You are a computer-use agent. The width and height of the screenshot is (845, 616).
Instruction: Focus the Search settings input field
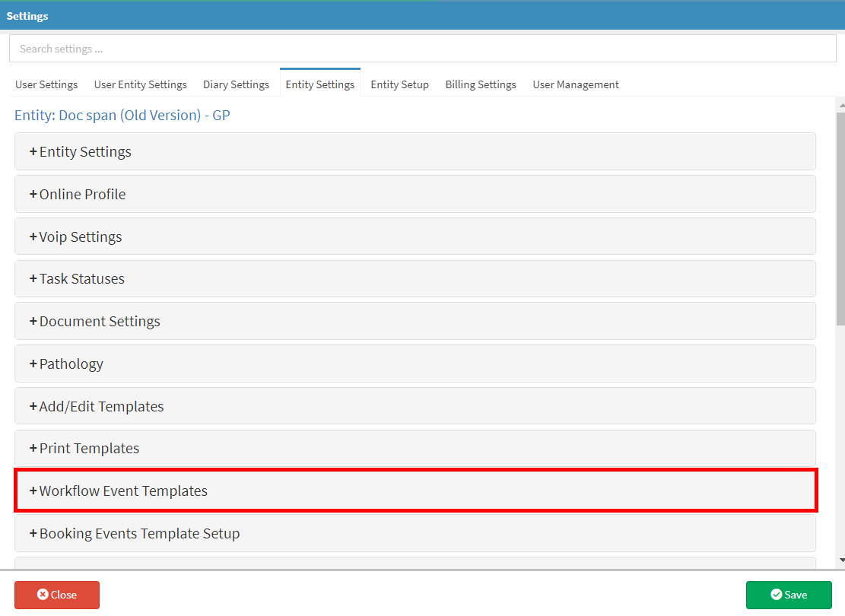pyautogui.click(x=422, y=49)
